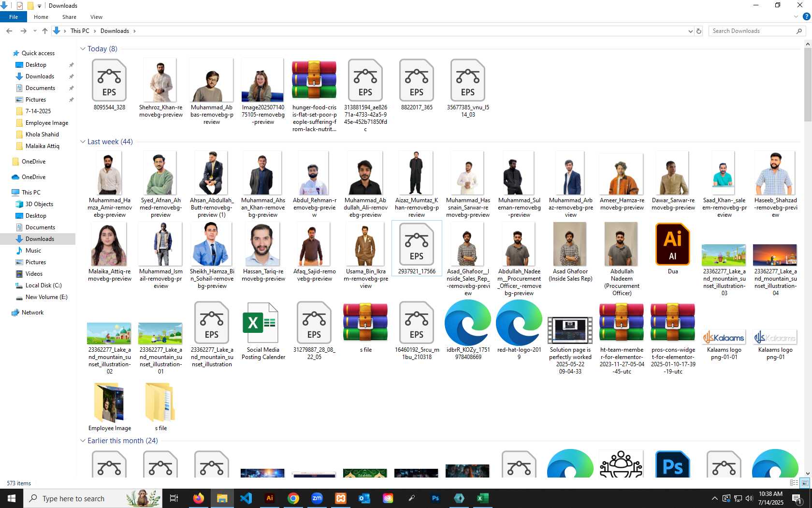The height and width of the screenshot is (508, 812).
Task: Open Network in navigation pane
Action: tap(32, 313)
